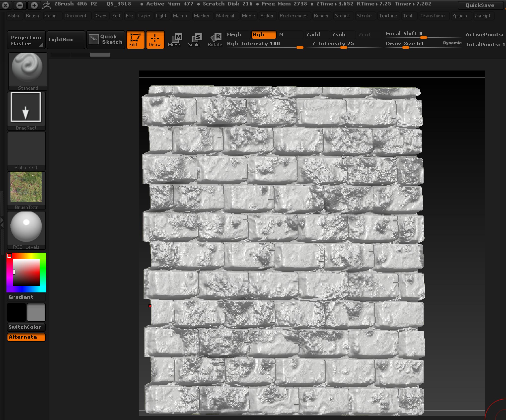Toggle the Alternate color button
506x420 pixels.
click(x=26, y=337)
